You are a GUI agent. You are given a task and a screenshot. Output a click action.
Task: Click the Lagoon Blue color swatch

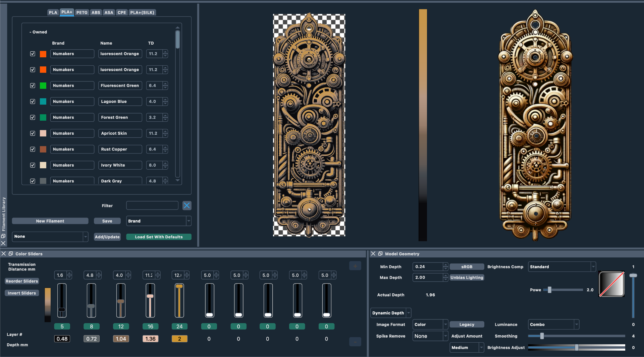coord(43,102)
